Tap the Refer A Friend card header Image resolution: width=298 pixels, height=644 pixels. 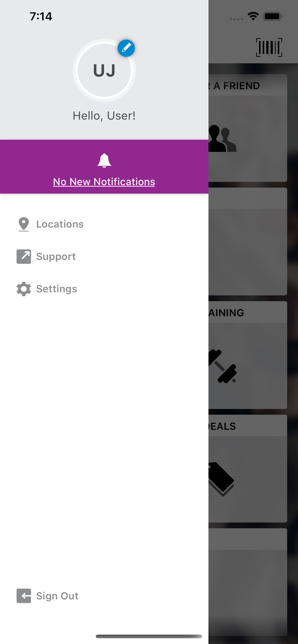coord(248,85)
